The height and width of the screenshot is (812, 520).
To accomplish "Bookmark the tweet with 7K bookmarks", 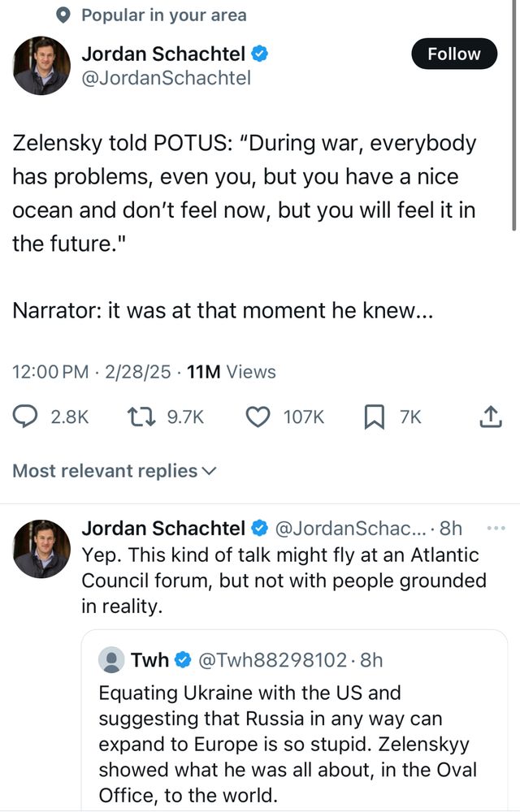I will tap(373, 417).
